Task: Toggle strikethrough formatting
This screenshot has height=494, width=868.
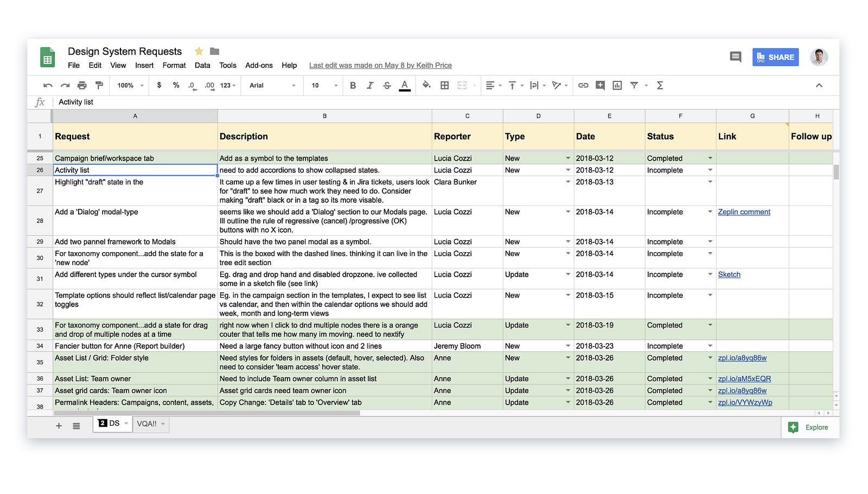Action: pyautogui.click(x=387, y=85)
